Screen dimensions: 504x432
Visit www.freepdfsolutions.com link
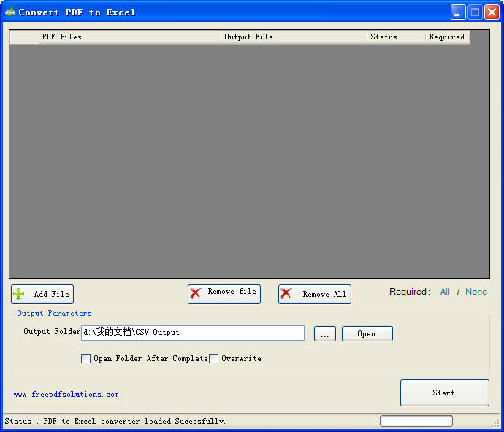pos(66,395)
